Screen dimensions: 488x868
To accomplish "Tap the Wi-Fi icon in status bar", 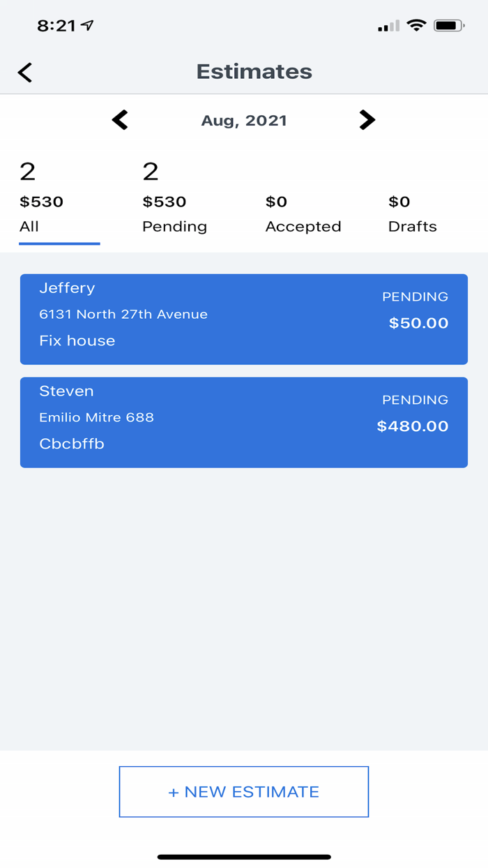I will point(416,25).
